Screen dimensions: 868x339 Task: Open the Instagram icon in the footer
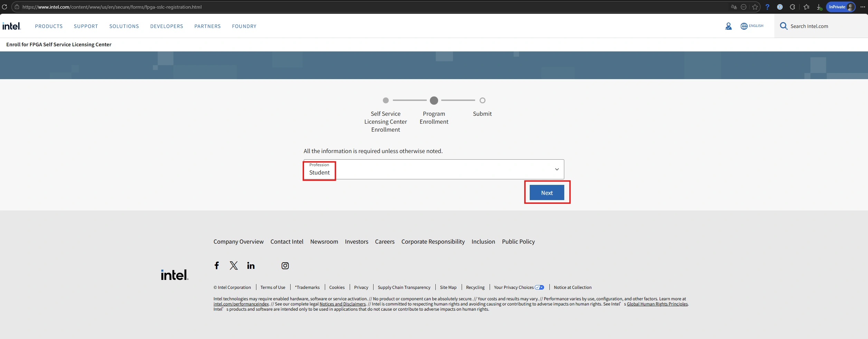click(285, 266)
